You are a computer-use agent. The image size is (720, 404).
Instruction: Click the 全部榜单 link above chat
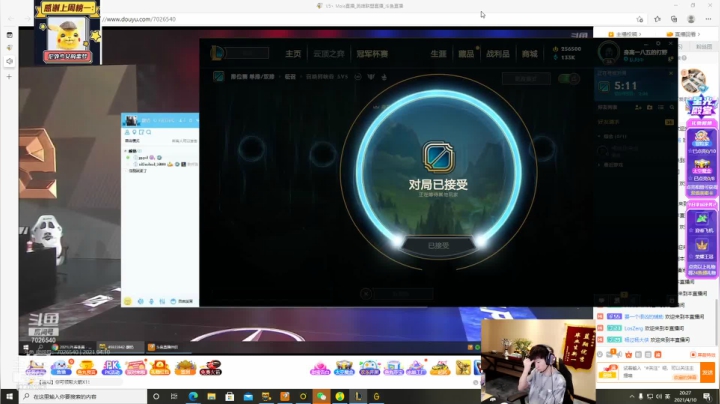point(625,34)
